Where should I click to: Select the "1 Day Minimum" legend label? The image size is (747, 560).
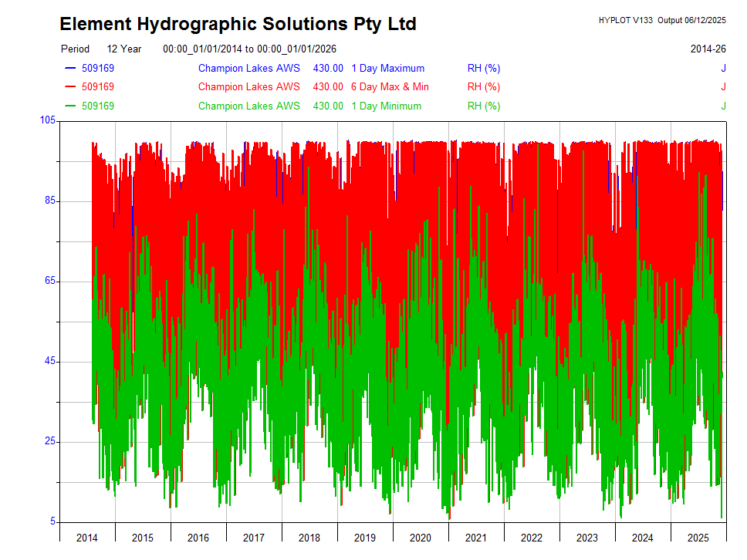pyautogui.click(x=386, y=106)
